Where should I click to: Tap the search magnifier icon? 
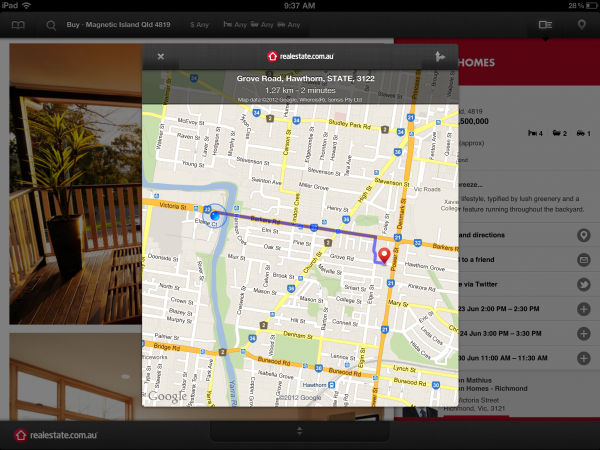[x=51, y=25]
